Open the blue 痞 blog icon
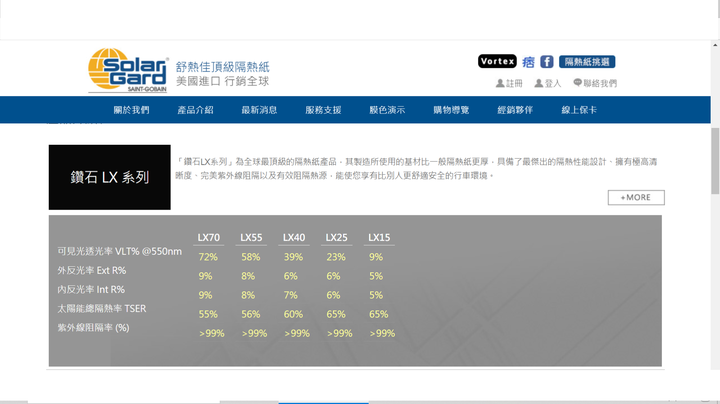The width and height of the screenshot is (720, 404). tap(529, 62)
